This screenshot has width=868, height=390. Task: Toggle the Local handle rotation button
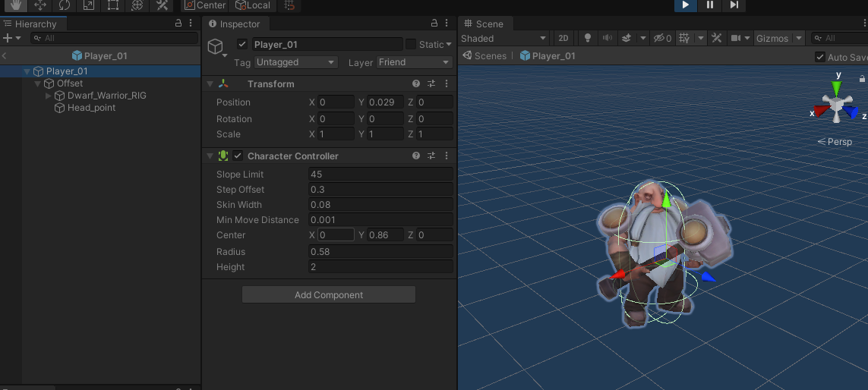pyautogui.click(x=254, y=5)
